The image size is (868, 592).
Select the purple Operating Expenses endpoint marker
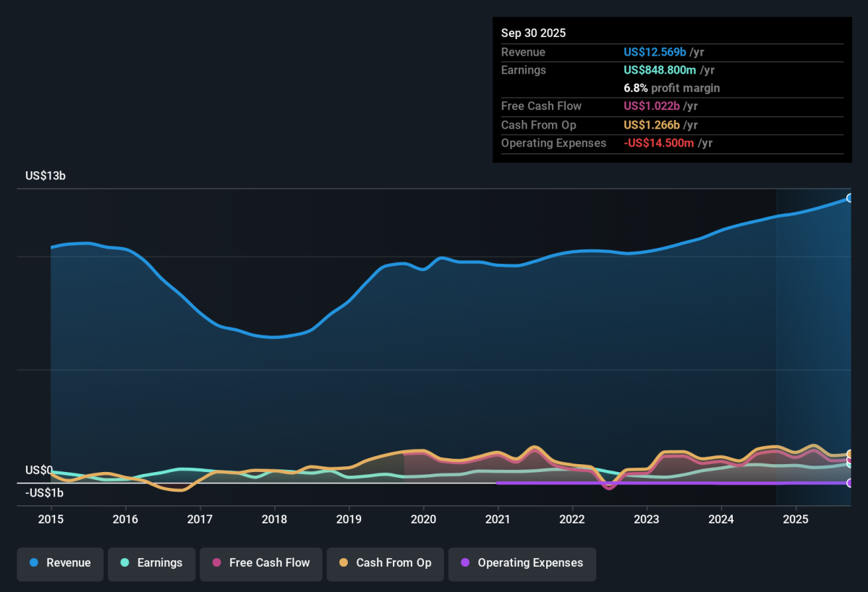coord(850,483)
